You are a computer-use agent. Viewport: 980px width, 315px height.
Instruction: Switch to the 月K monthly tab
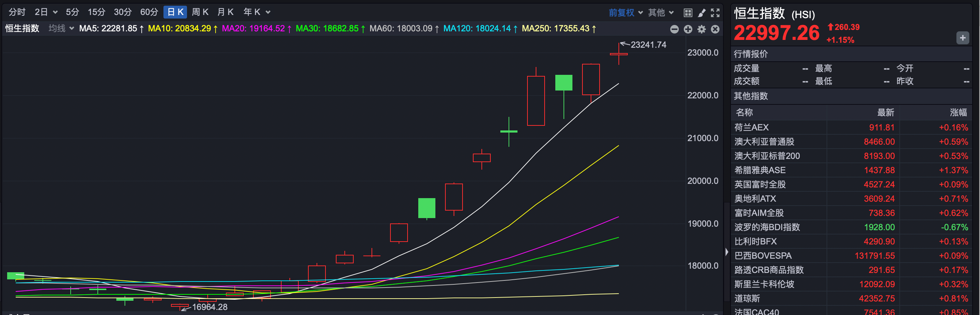point(225,12)
